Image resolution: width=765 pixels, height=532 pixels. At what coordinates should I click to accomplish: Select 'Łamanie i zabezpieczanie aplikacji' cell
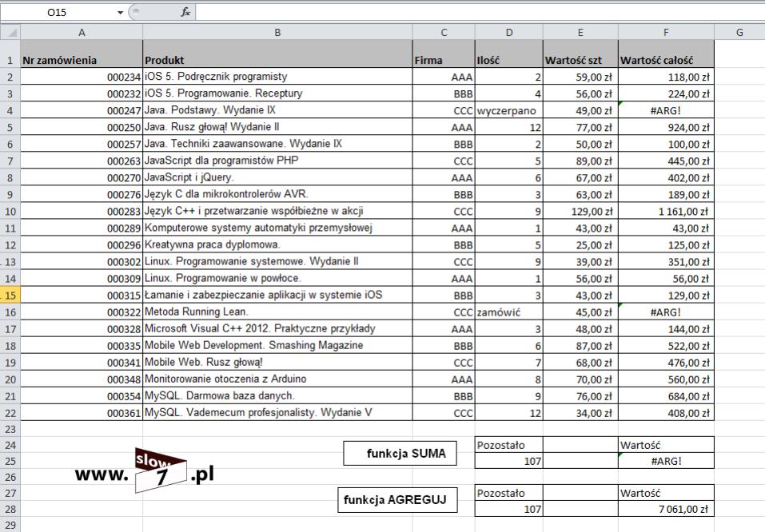coord(277,295)
